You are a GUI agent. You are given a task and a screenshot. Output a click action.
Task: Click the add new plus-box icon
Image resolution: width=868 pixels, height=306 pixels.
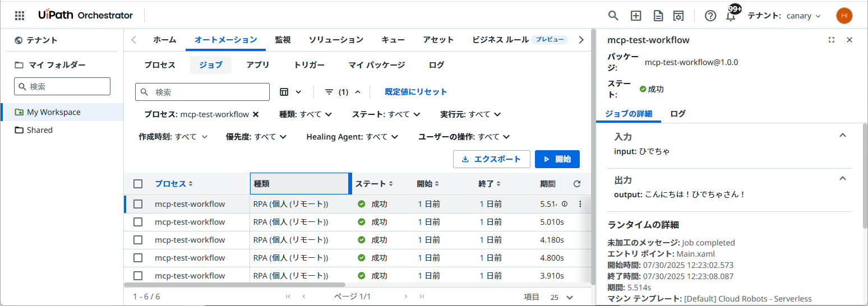[636, 16]
